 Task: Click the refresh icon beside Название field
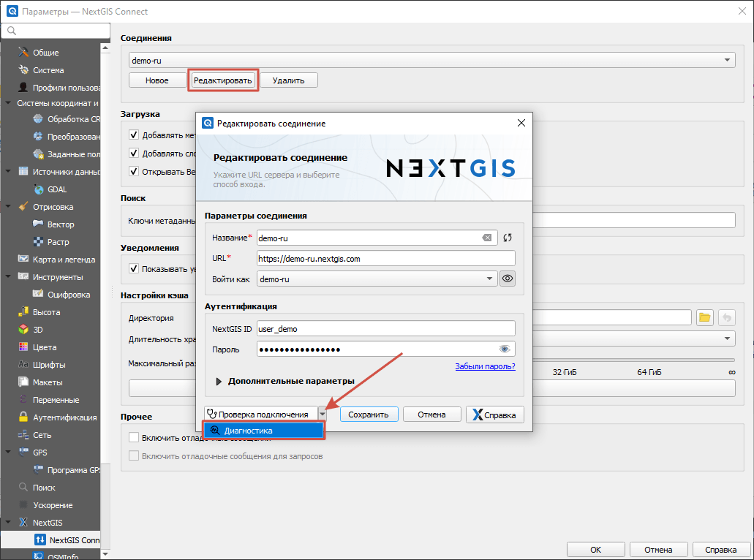pyautogui.click(x=508, y=238)
